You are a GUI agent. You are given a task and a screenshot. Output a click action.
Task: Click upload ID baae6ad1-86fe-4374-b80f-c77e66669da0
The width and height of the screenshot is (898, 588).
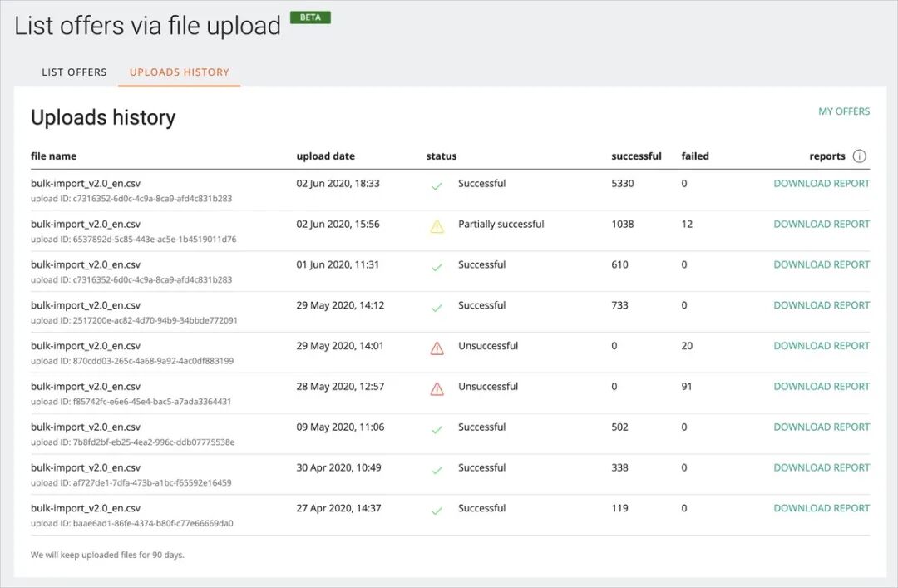pos(131,523)
